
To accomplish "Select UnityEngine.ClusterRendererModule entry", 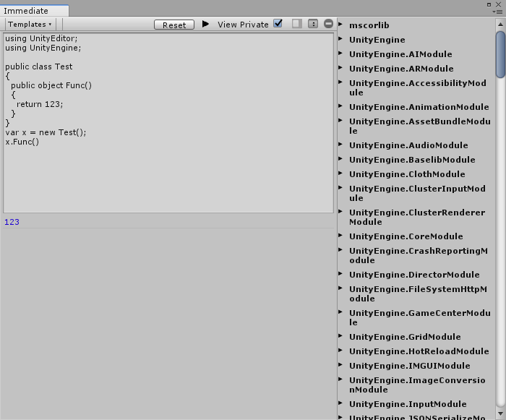I will (x=417, y=218).
